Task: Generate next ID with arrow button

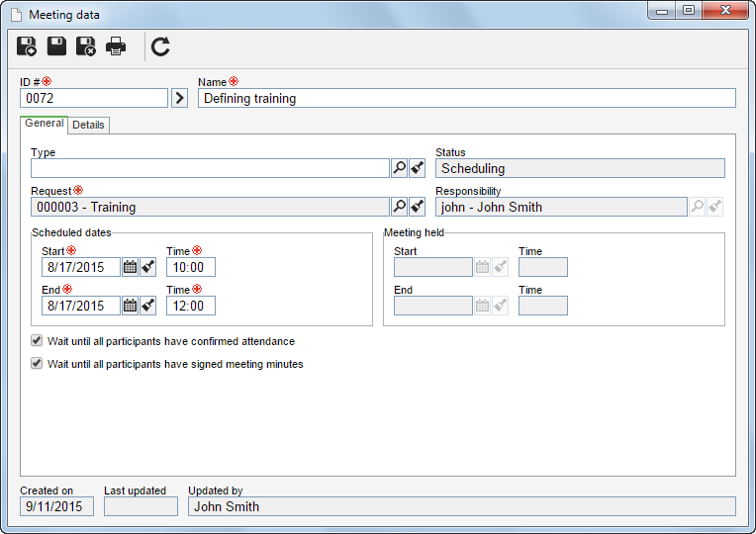Action: click(x=179, y=98)
